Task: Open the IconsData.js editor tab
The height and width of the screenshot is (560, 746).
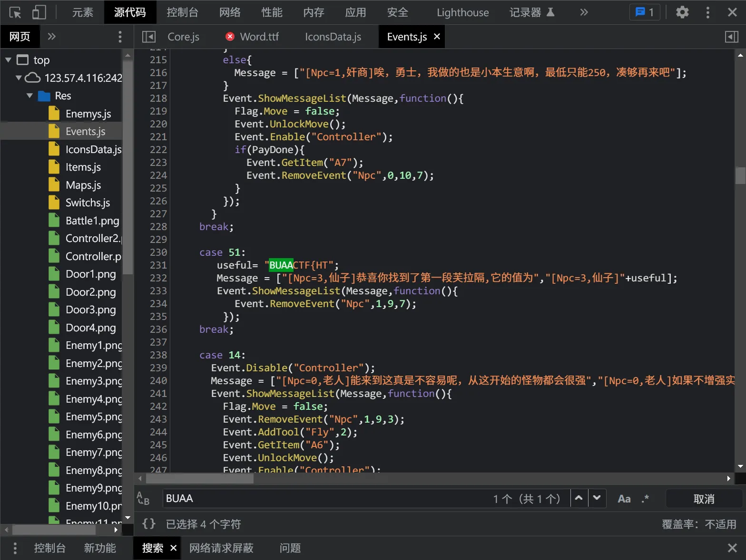Action: 333,37
